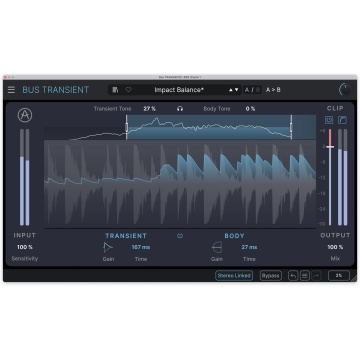Click the Clip threshold slider handle

click(x=330, y=147)
